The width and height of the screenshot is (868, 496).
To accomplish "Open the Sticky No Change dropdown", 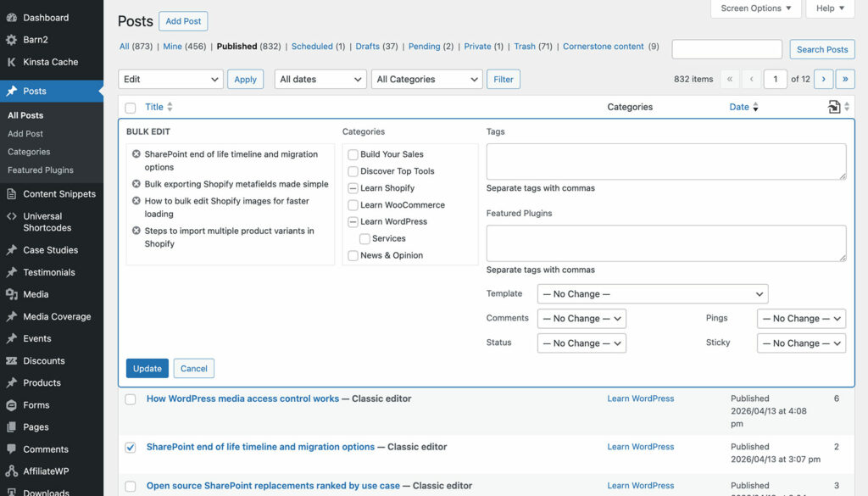I will click(x=801, y=343).
